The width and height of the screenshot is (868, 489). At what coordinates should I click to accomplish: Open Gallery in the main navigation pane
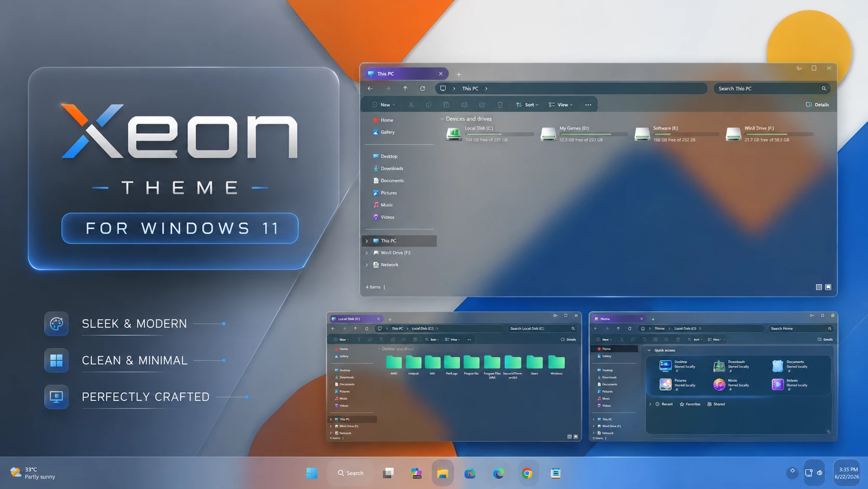[384, 132]
